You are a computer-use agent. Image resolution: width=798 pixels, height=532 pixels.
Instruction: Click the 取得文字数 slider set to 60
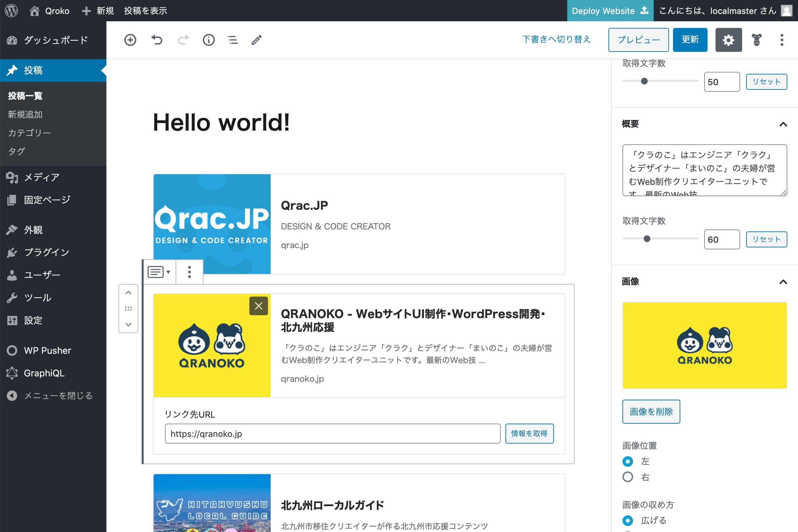point(660,239)
